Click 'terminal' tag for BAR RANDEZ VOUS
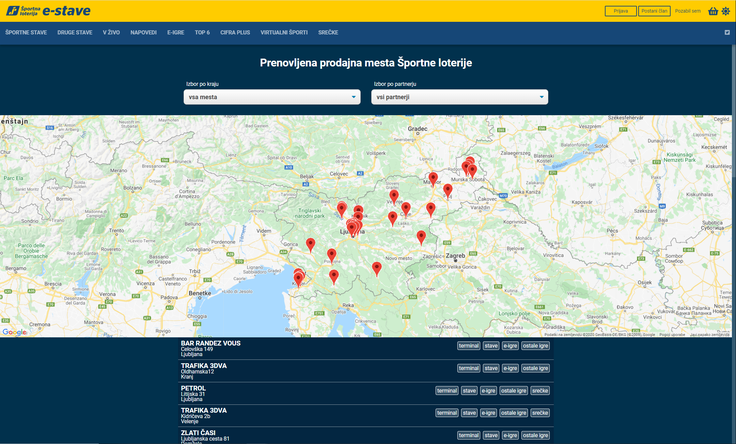This screenshot has width=736, height=444. [469, 346]
